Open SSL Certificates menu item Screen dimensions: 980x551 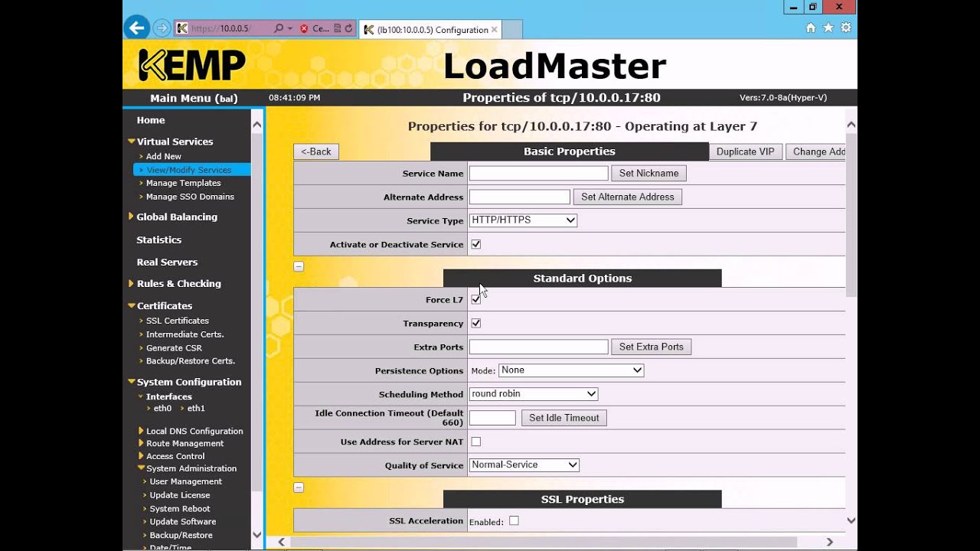[x=177, y=321]
